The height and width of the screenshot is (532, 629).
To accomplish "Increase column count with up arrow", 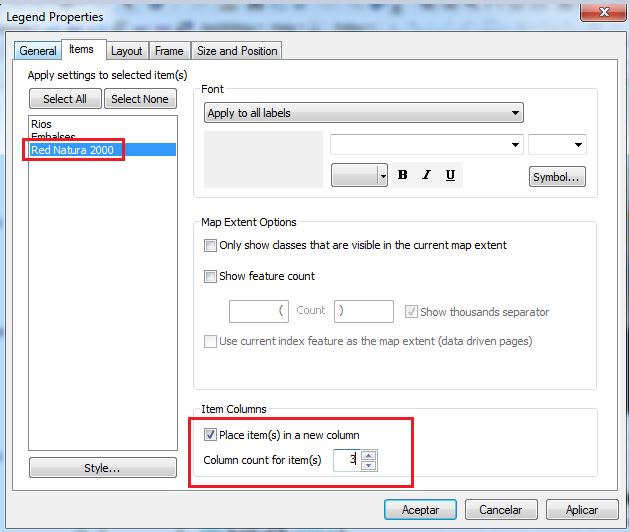I will pos(369,455).
